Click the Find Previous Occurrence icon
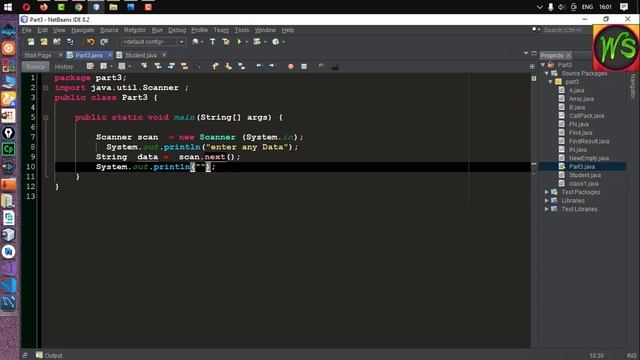 coord(158,66)
